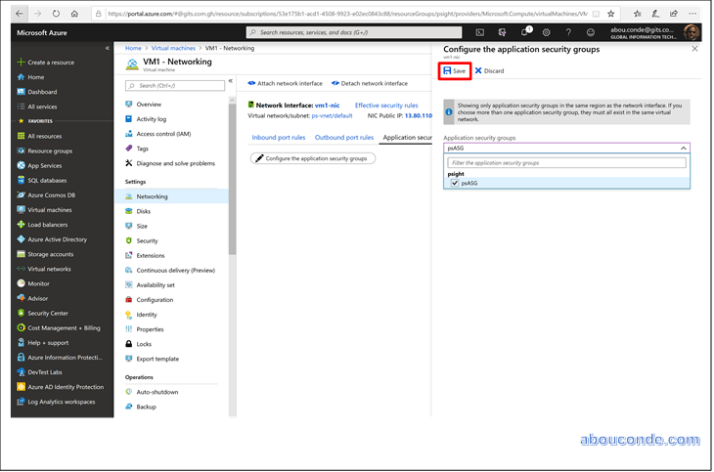Switch to Inbound port rules tab
The width and height of the screenshot is (714, 472).
(x=279, y=137)
